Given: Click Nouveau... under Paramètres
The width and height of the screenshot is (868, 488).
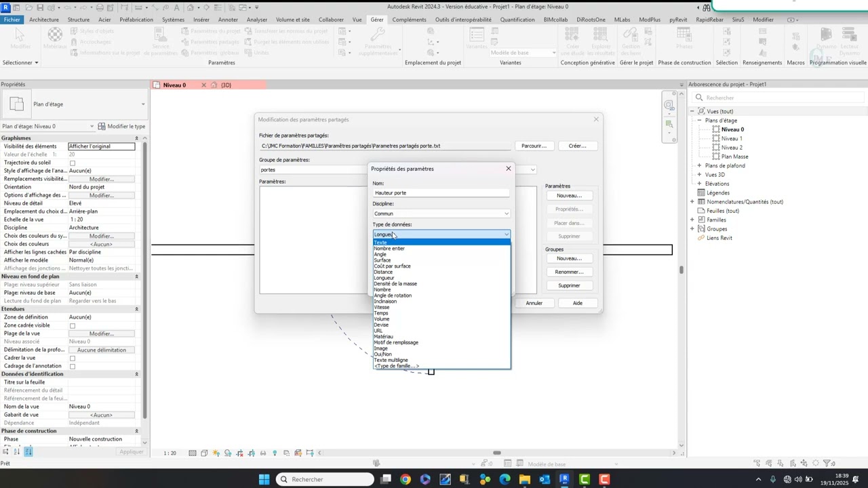Looking at the screenshot, I should tap(569, 196).
